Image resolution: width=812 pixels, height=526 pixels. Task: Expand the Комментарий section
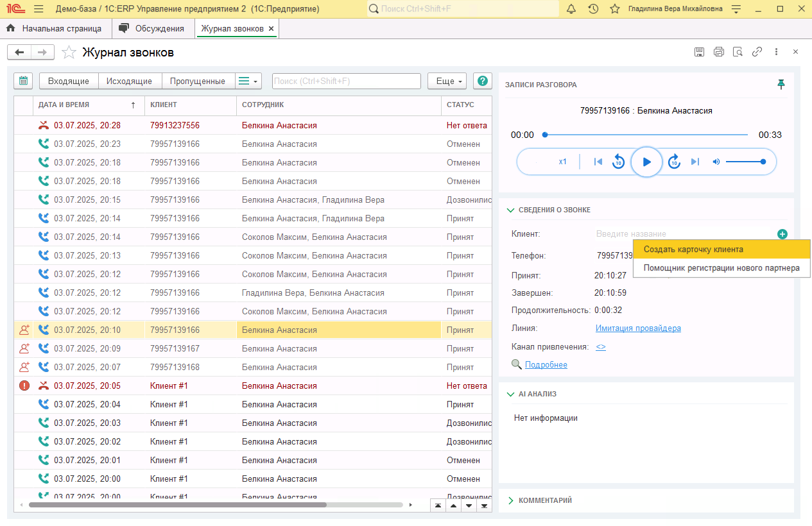tap(544, 500)
